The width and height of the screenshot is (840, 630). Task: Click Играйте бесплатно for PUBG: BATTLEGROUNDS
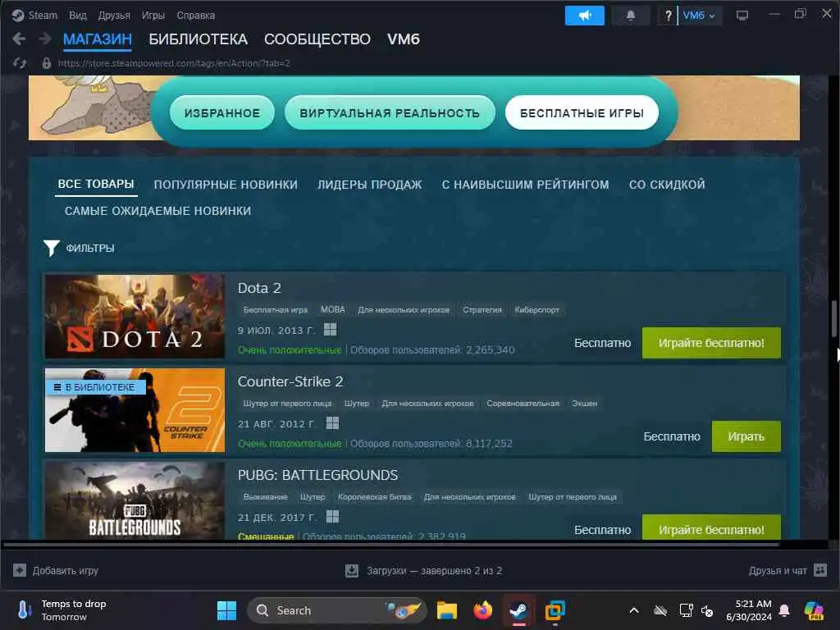point(711,528)
